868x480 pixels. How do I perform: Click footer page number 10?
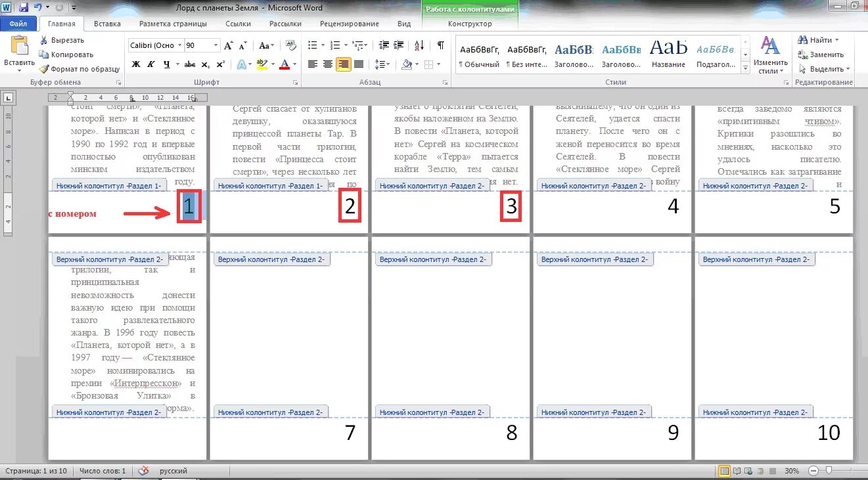[829, 433]
